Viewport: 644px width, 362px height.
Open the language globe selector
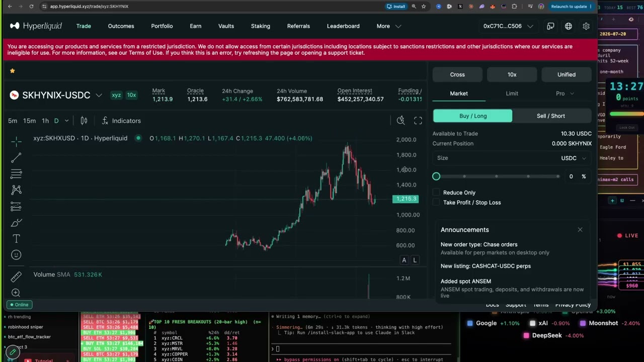point(569,26)
